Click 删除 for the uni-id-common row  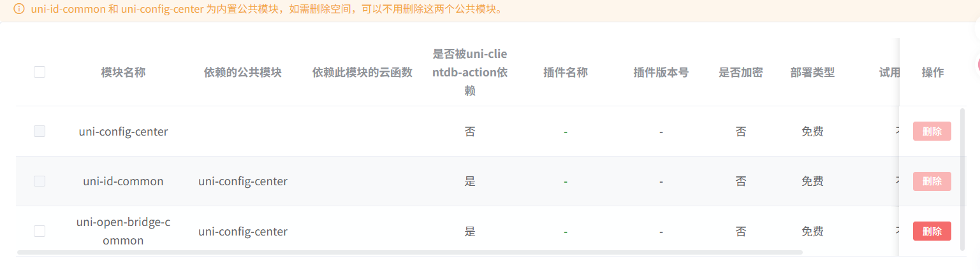point(932,181)
